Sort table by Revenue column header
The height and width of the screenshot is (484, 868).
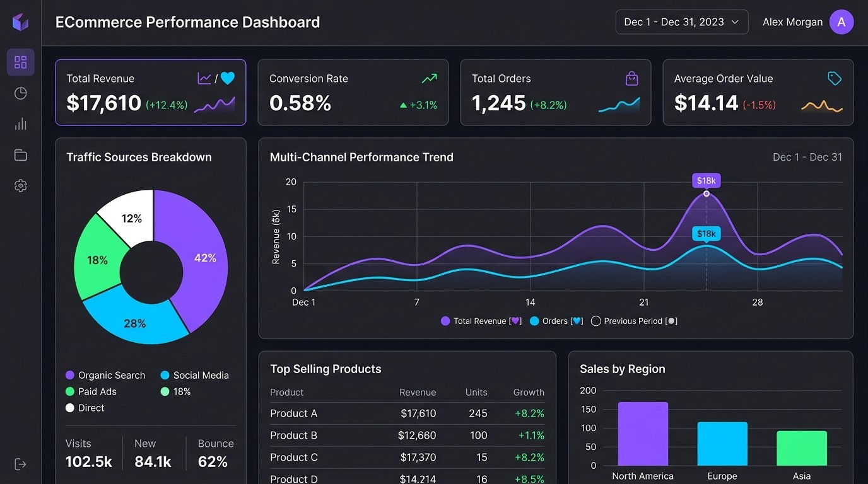pos(418,392)
